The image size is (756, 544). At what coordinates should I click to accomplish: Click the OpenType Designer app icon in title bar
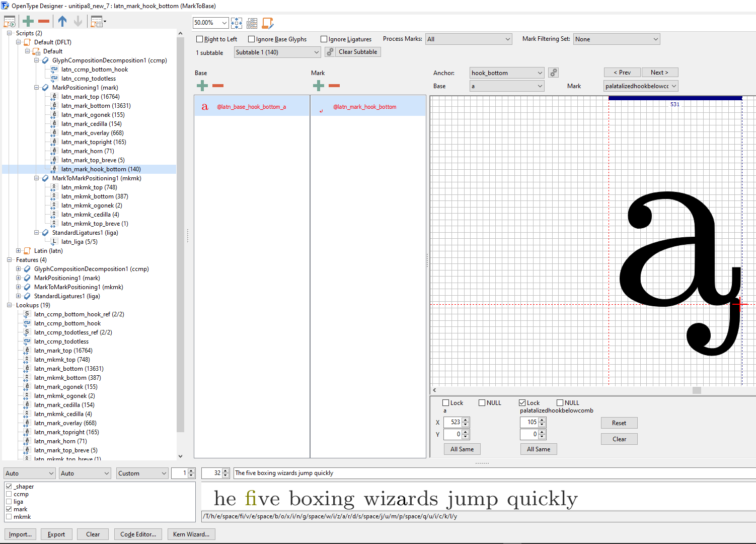pos(5,6)
